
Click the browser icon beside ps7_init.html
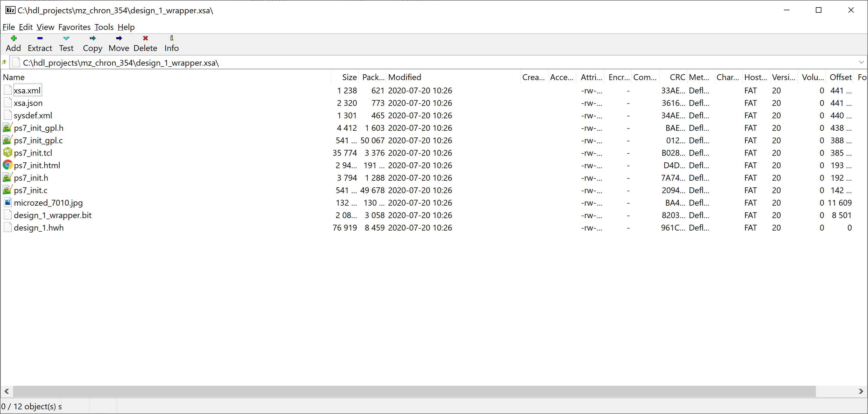[7, 165]
